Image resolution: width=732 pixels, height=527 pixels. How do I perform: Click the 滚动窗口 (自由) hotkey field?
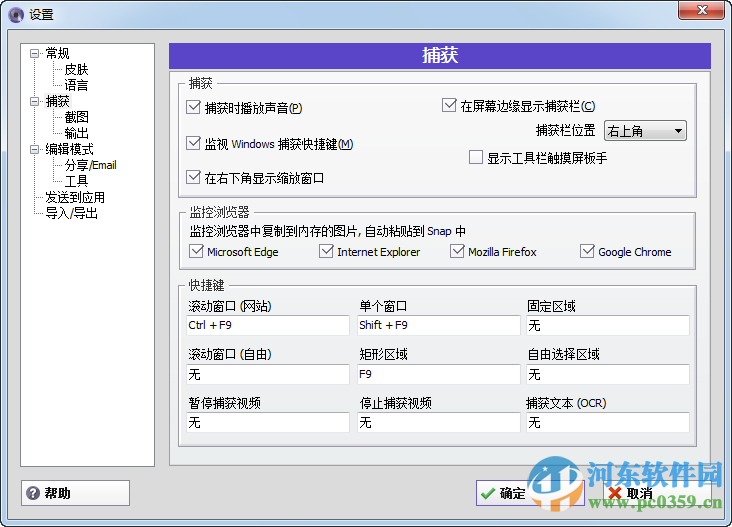[267, 374]
